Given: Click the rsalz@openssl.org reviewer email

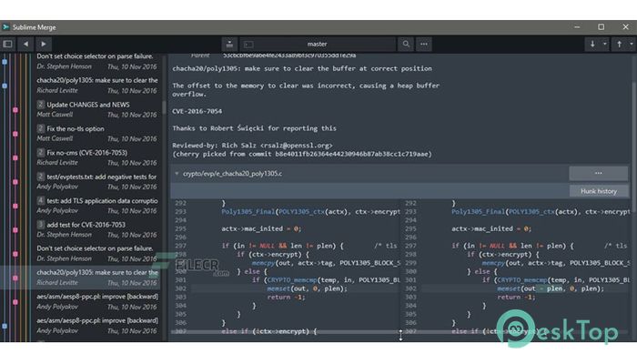Looking at the screenshot, I should pos(296,145).
